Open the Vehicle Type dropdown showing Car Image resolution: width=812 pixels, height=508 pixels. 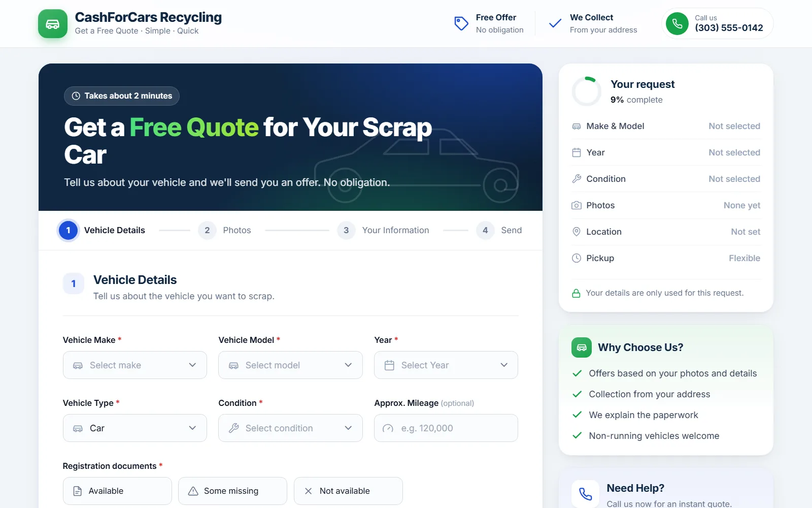pos(135,428)
